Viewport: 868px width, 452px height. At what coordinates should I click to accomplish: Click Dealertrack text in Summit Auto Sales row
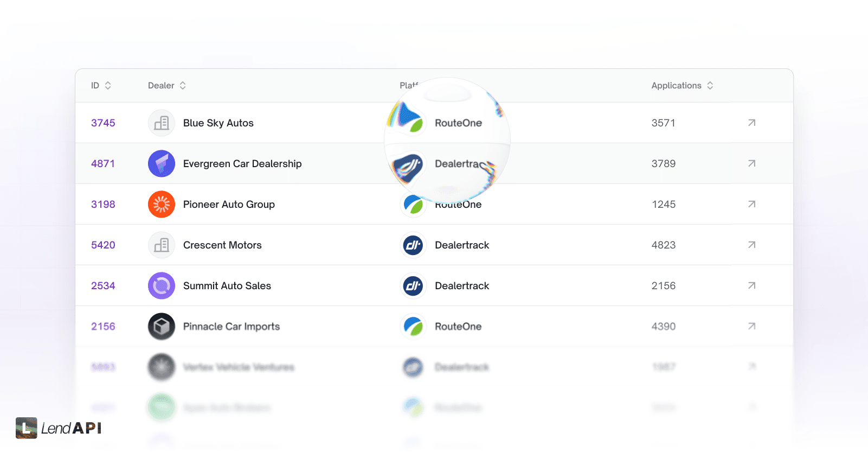(462, 286)
